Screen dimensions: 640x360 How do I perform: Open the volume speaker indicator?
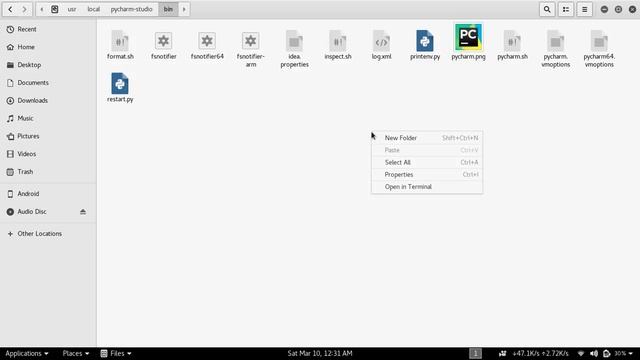pyautogui.click(x=594, y=353)
